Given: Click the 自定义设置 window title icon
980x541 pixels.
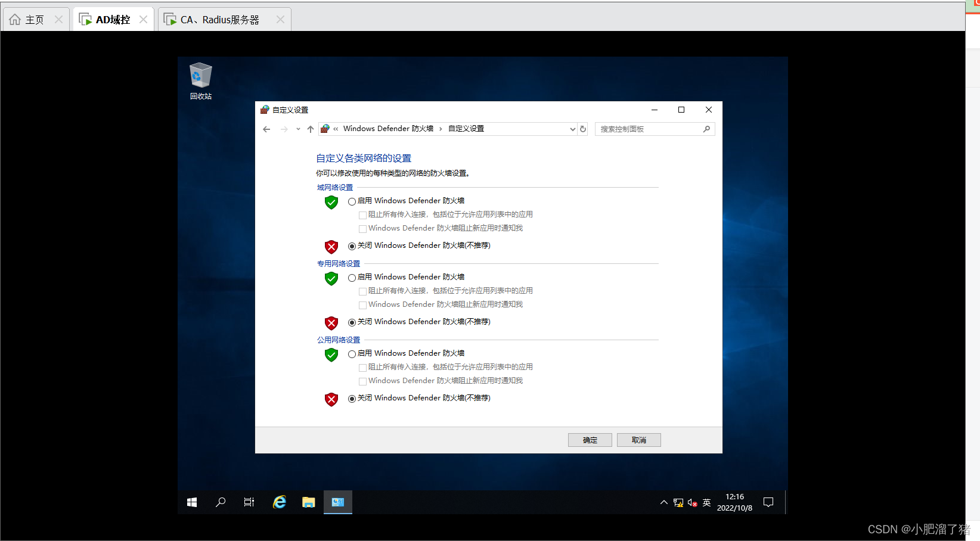Looking at the screenshot, I should pos(265,110).
